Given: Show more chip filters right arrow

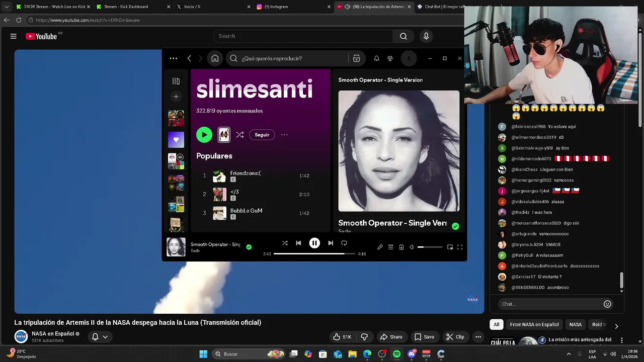Looking at the screenshot, I should coord(616,326).
